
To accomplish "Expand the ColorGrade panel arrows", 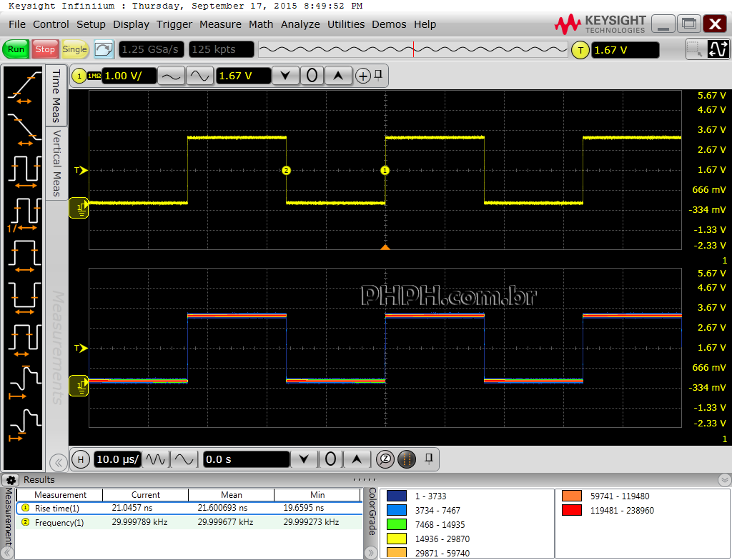I will [371, 553].
